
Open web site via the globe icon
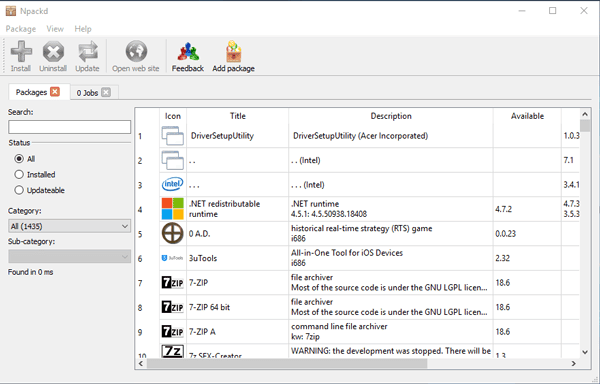(136, 51)
